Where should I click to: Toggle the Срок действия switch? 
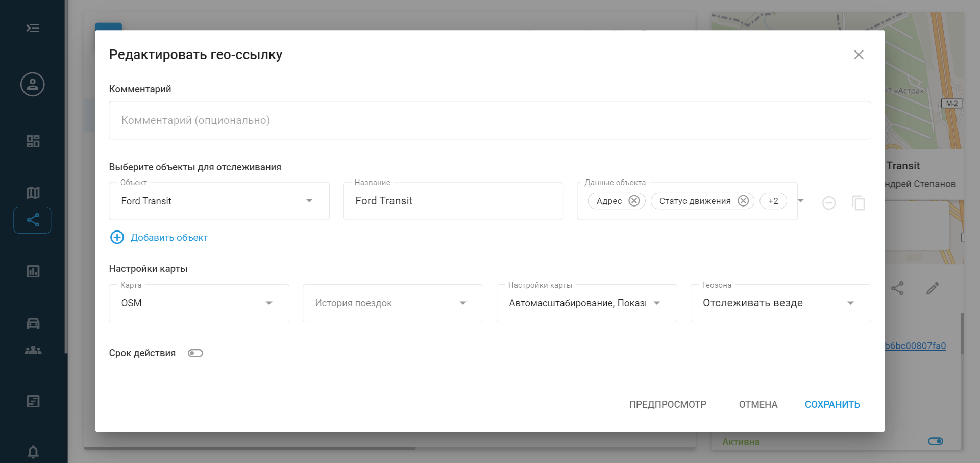195,353
